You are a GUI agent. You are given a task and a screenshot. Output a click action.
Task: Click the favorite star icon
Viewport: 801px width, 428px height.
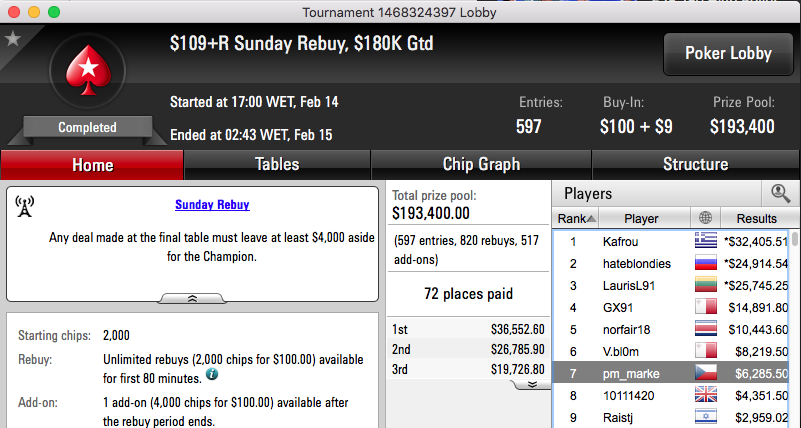click(12, 38)
